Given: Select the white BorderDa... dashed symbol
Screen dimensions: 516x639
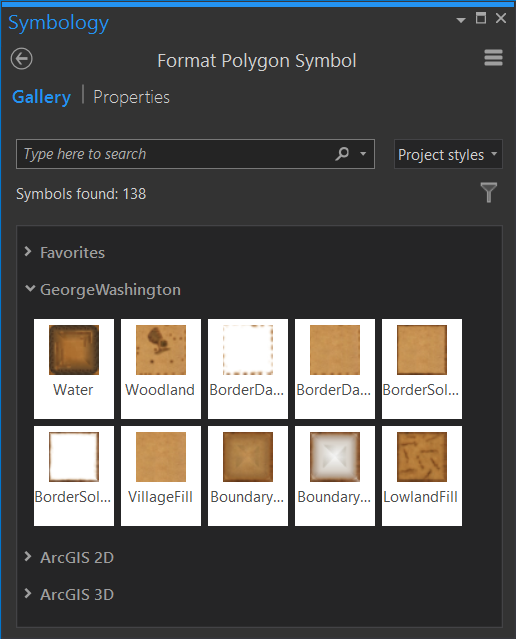Looking at the screenshot, I should tap(248, 369).
